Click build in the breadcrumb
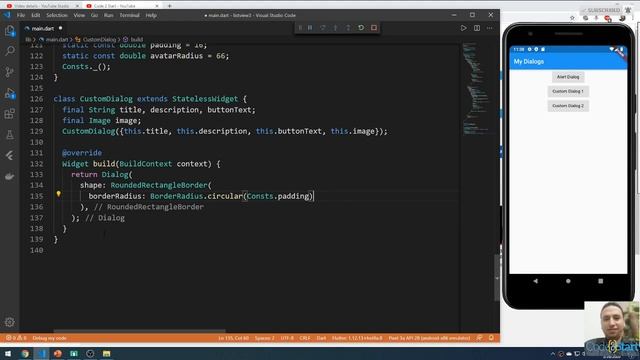 137,40
